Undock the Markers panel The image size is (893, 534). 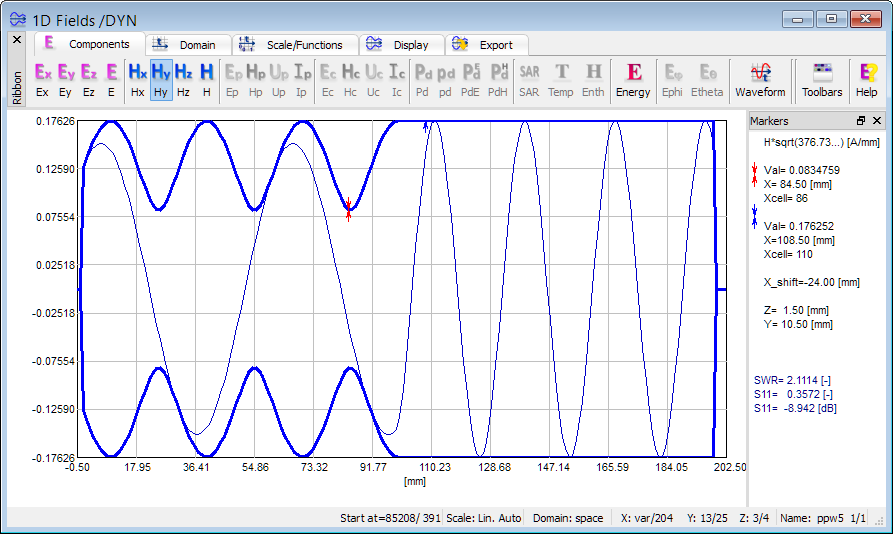(861, 121)
